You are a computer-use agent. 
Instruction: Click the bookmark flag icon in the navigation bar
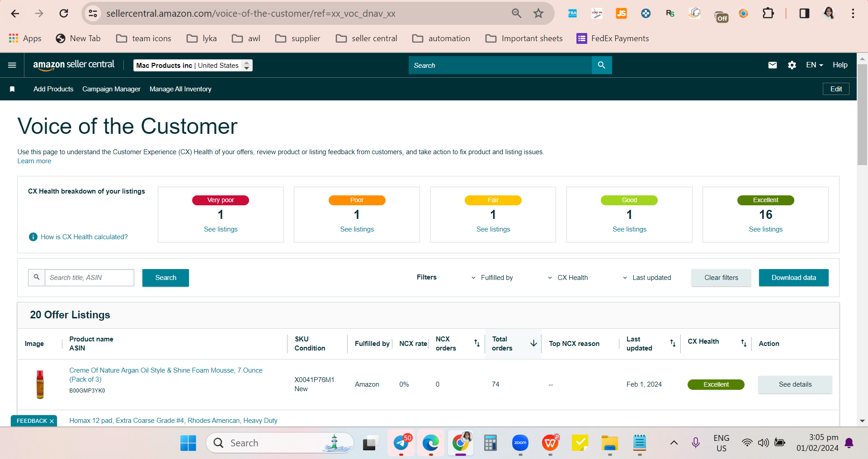click(x=12, y=89)
